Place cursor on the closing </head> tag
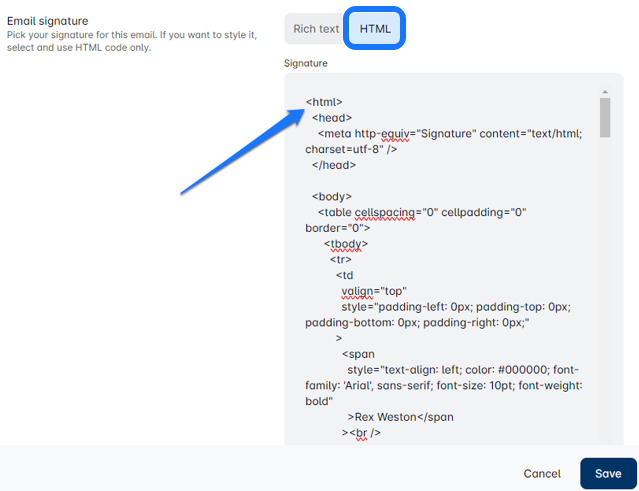Screen dimensions: 639x491 tap(334, 165)
